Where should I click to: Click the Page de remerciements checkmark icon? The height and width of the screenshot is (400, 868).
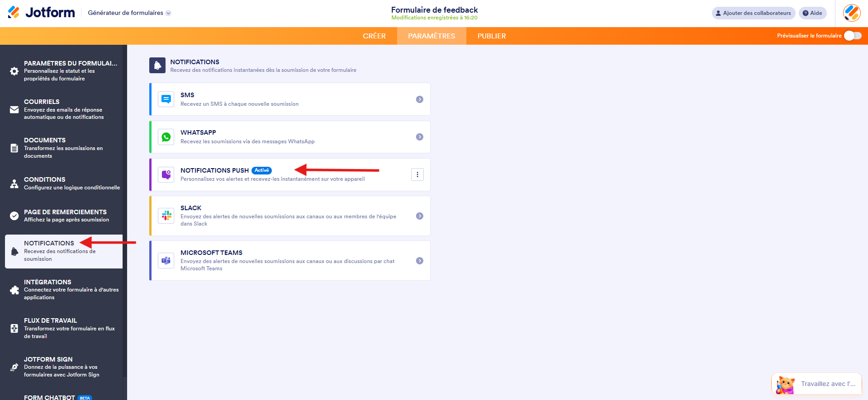14,216
